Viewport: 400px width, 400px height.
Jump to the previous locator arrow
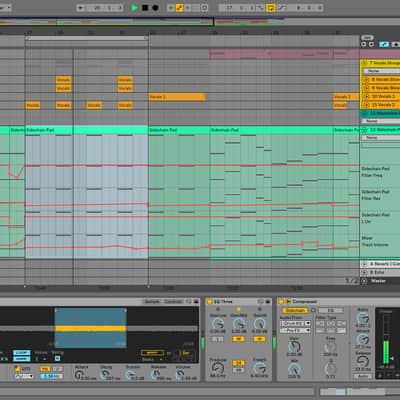[x=364, y=44]
